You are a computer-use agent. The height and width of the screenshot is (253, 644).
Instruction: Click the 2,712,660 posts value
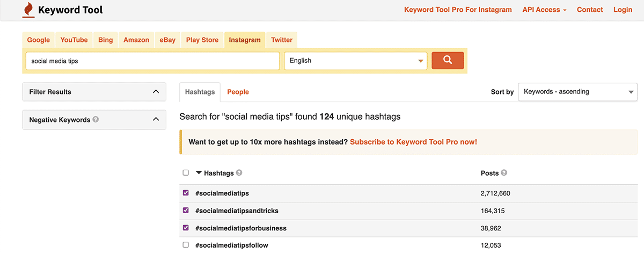495,193
